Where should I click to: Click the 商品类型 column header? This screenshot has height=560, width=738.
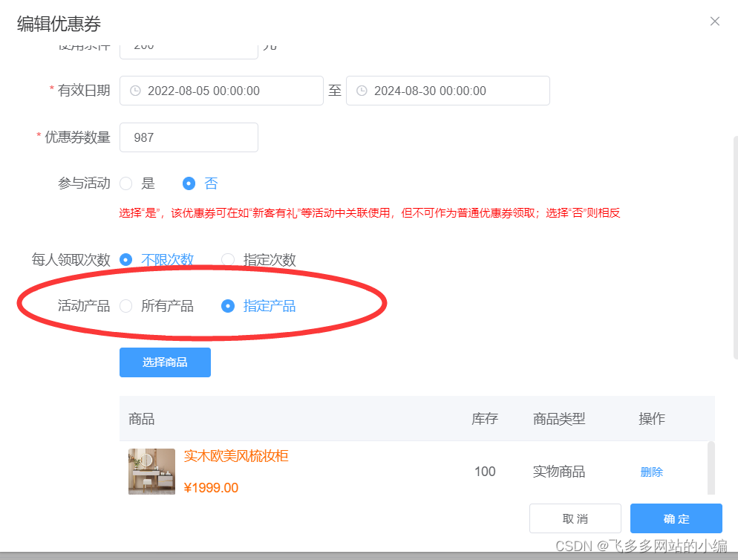(x=558, y=419)
